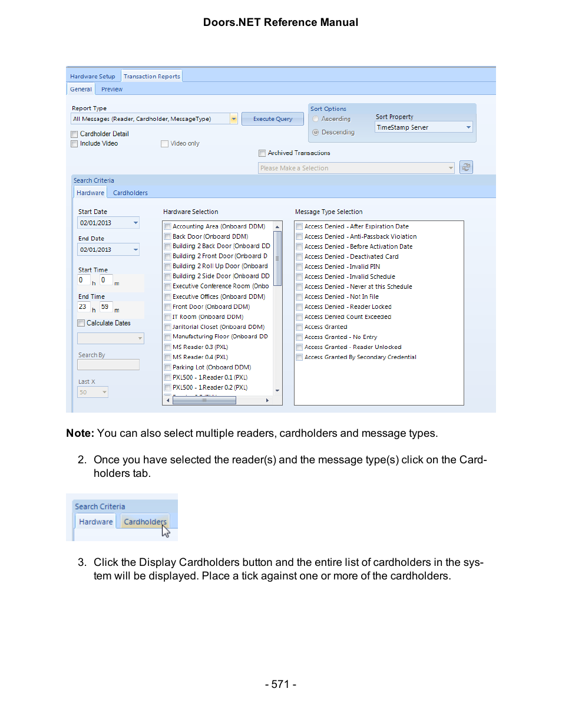Image resolution: width=562 pixels, height=728 pixels.
Task: Tick the Front Door (Onboard DDM) reader
Action: (x=168, y=307)
